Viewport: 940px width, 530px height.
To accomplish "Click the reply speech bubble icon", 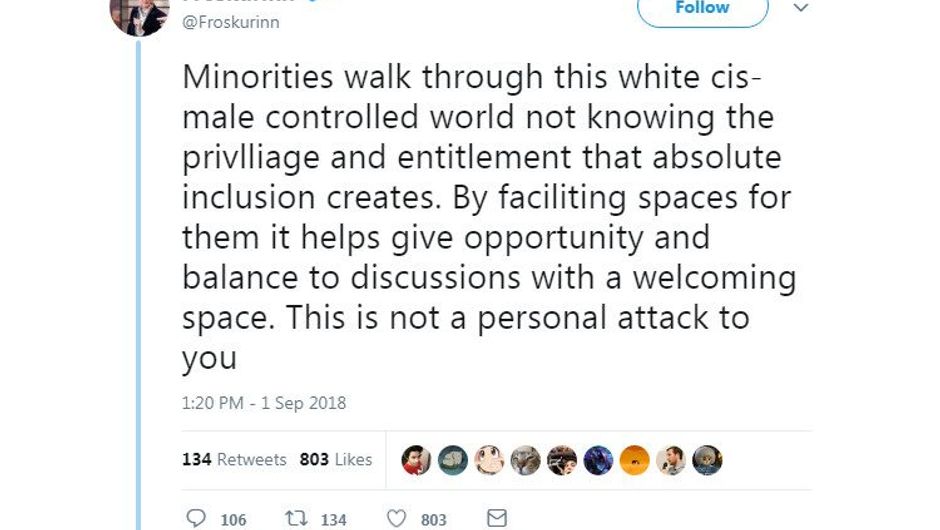I will pos(198,518).
